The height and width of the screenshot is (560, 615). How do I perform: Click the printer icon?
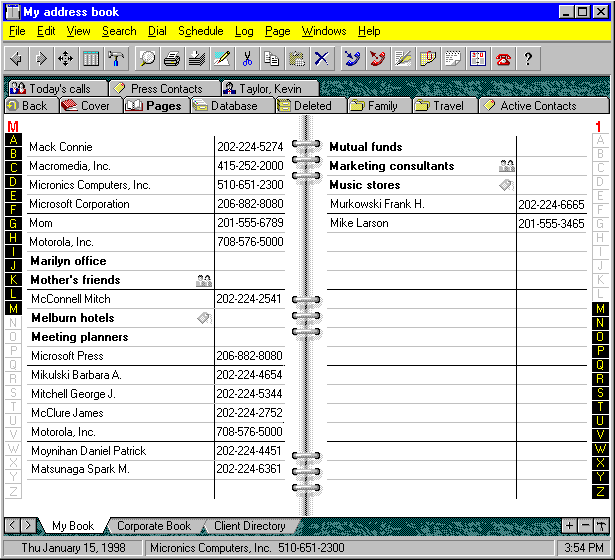tap(172, 59)
